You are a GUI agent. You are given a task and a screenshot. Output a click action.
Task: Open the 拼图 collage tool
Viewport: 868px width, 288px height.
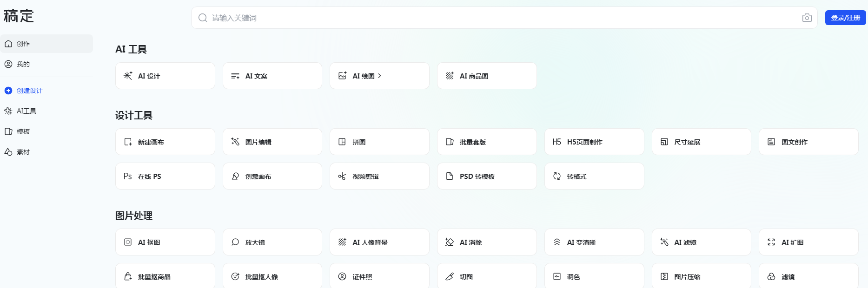pos(379,142)
